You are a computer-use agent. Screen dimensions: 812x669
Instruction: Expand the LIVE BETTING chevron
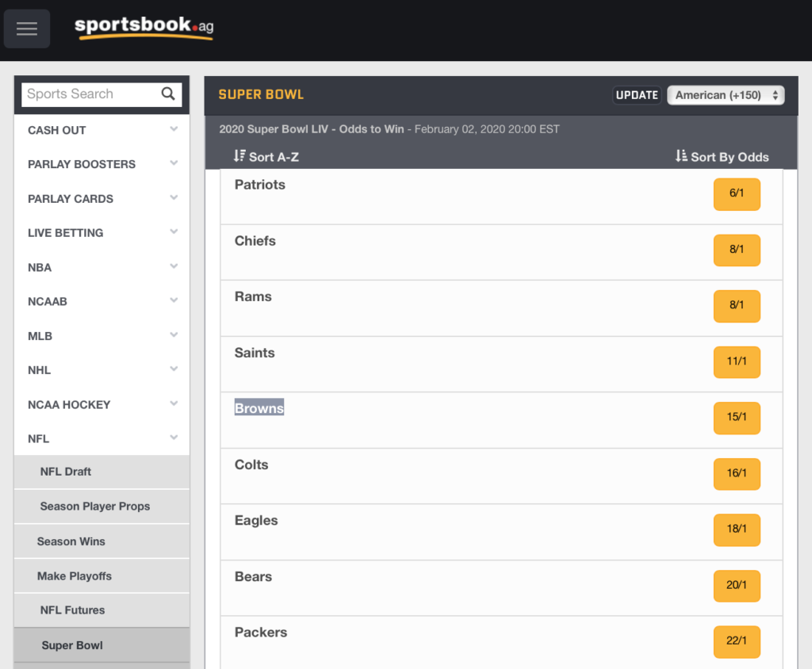pos(174,232)
